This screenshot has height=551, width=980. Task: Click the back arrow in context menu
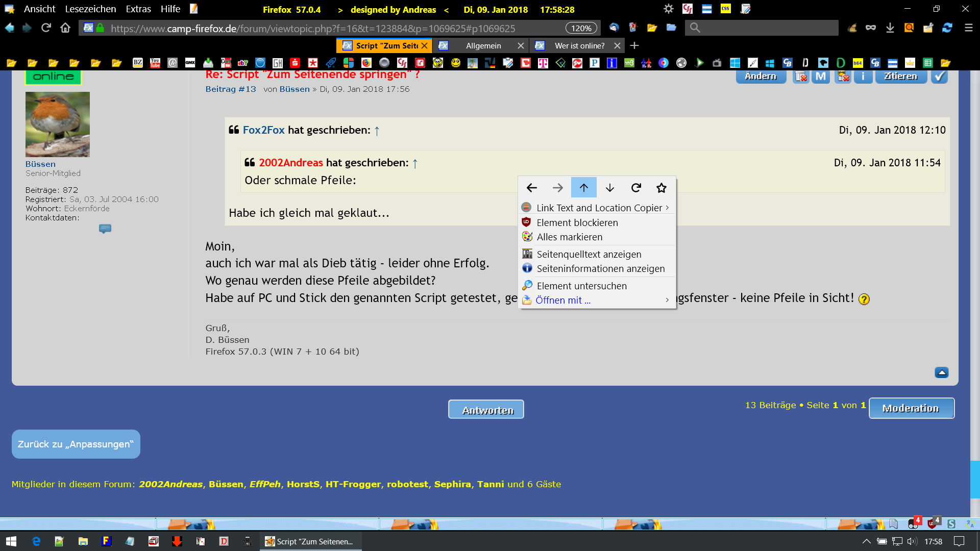click(x=531, y=188)
